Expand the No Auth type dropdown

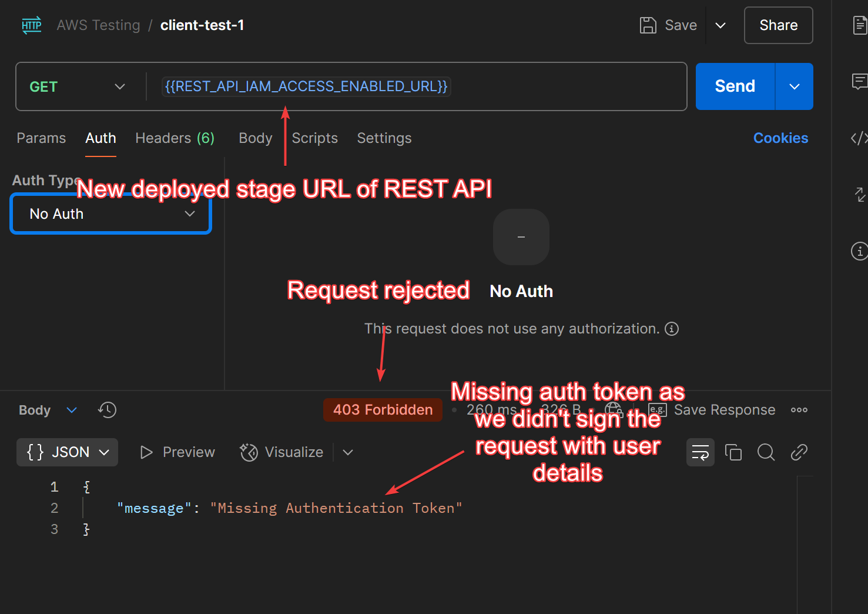click(x=111, y=214)
